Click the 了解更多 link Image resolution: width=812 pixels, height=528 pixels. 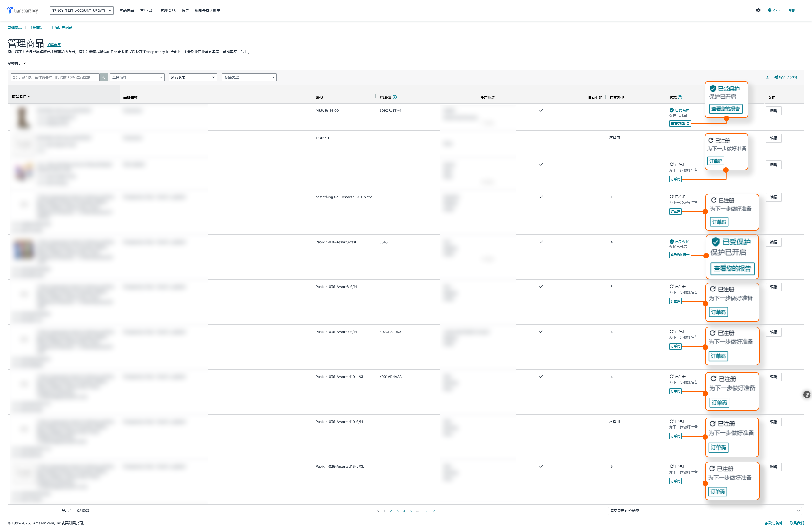pyautogui.click(x=54, y=45)
